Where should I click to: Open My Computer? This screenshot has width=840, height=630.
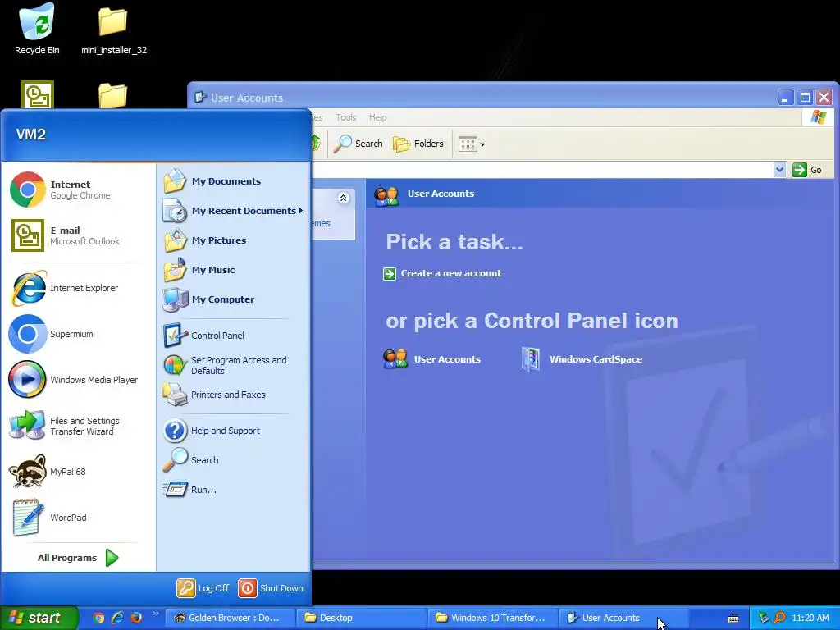[x=233, y=299]
